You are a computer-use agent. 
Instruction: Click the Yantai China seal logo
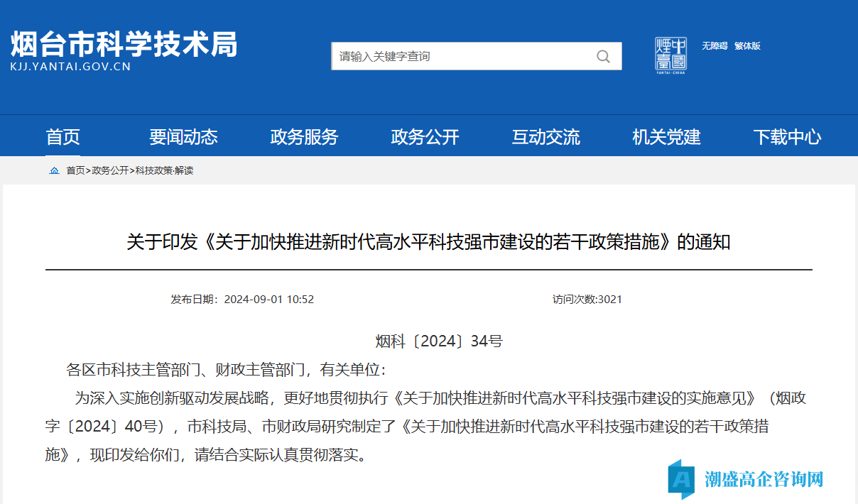(670, 54)
